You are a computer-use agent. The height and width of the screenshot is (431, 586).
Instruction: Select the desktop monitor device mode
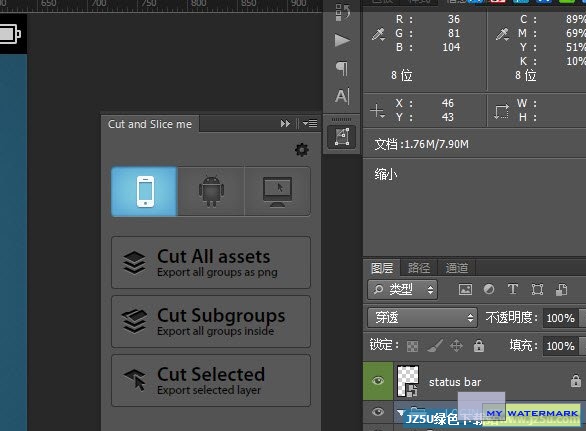coord(277,191)
